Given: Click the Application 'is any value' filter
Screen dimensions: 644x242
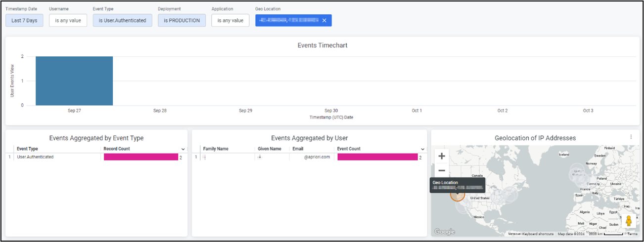Looking at the screenshot, I should click(230, 20).
